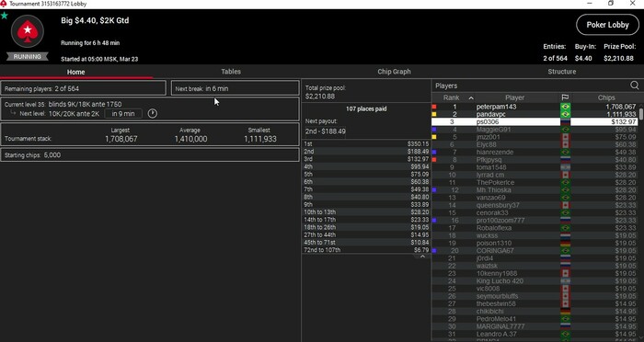This screenshot has width=644, height=342.
Task: Select player King Lucho 420 row
Action: click(535, 280)
